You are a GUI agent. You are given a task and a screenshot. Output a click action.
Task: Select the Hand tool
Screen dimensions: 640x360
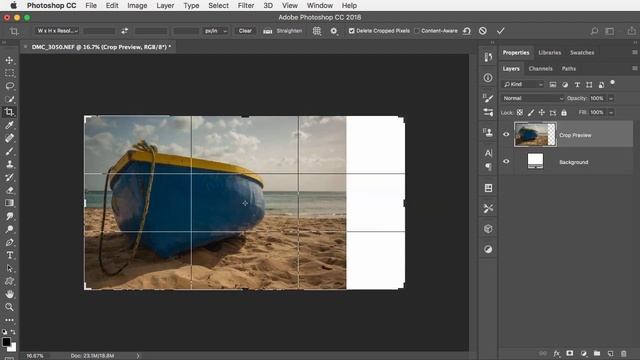[x=9, y=294]
